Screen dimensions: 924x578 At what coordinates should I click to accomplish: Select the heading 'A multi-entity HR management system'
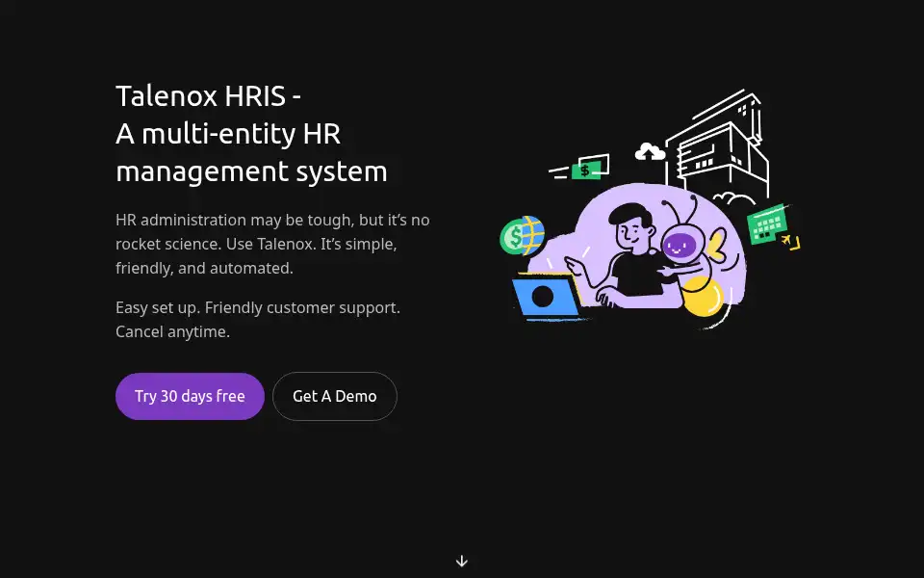(251, 153)
